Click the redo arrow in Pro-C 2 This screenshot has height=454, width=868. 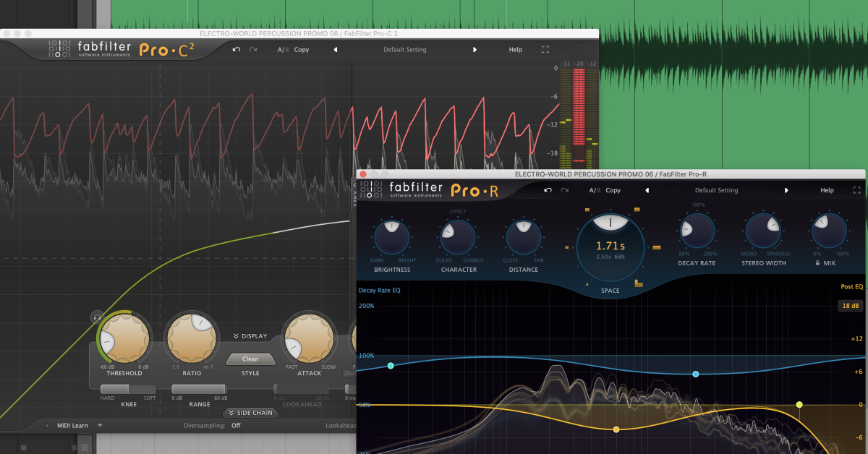(252, 49)
